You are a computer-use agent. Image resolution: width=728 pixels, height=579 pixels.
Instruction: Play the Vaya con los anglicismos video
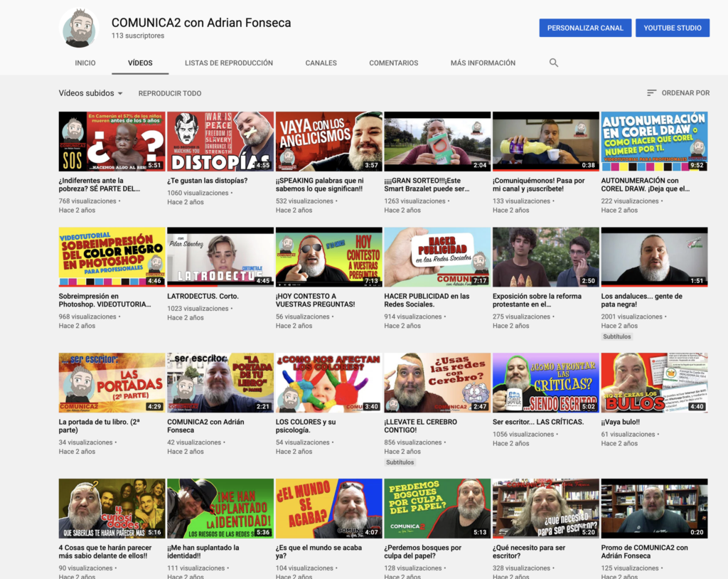point(328,142)
